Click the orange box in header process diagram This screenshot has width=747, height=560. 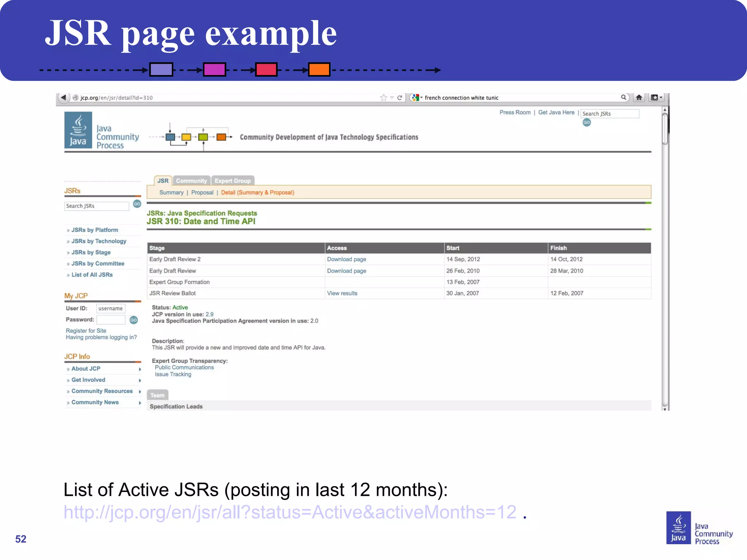point(221,137)
